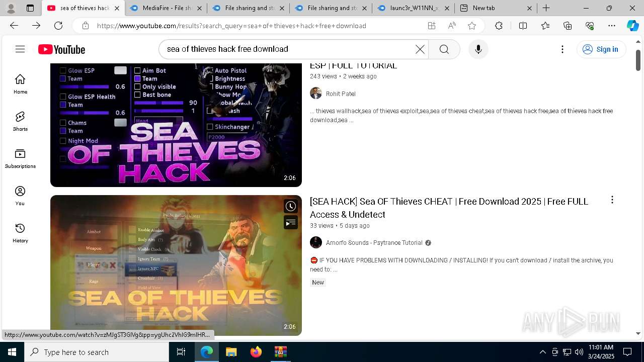Start voice search with microphone icon
Image resolution: width=644 pixels, height=362 pixels.
coord(478,49)
